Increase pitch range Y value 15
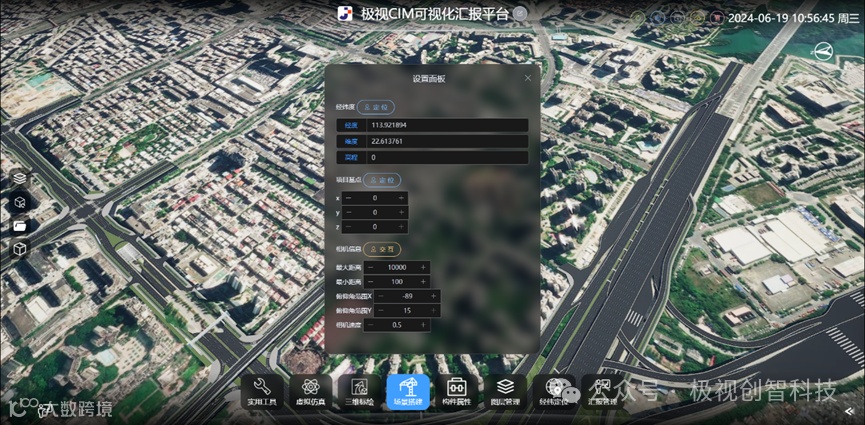865x425 pixels. [x=433, y=311]
